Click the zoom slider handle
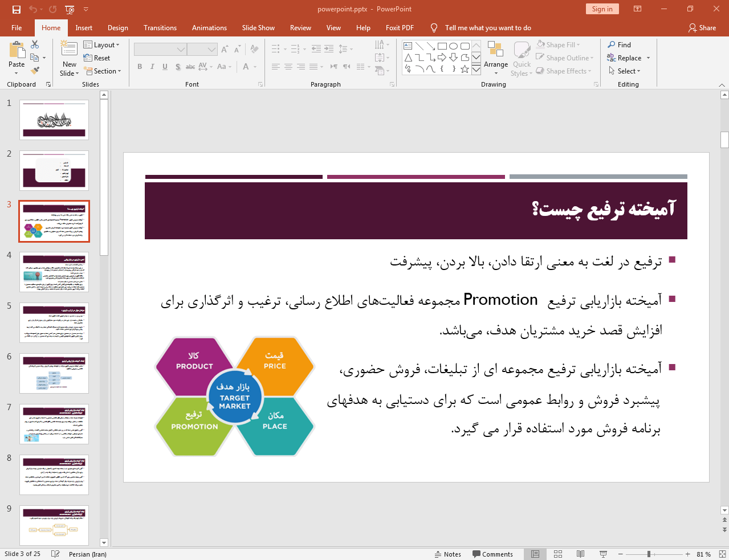This screenshot has width=729, height=560. tap(649, 554)
